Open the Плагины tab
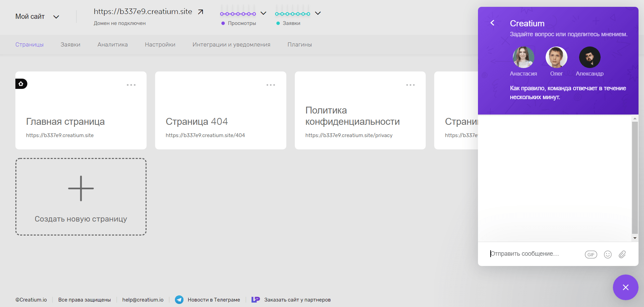 point(300,44)
